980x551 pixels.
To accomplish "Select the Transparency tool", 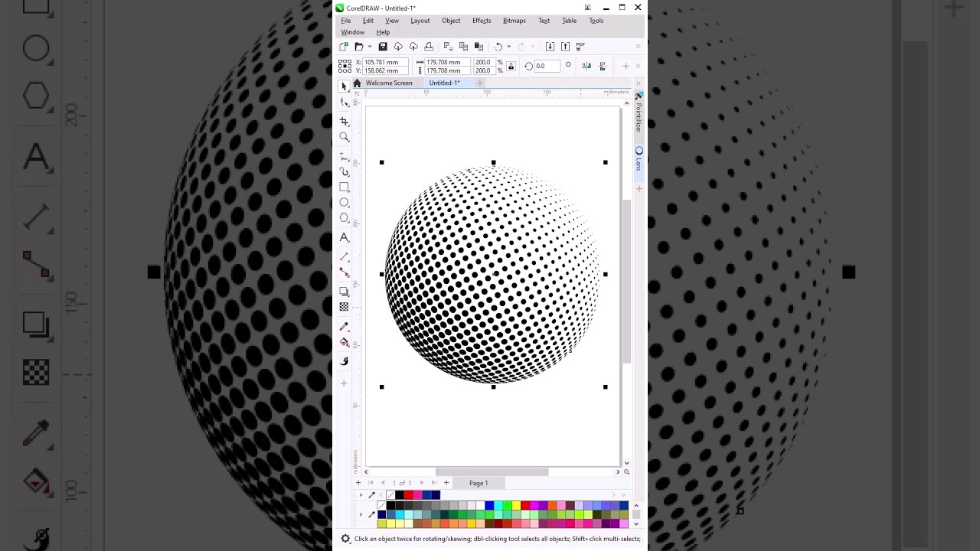I will point(344,307).
